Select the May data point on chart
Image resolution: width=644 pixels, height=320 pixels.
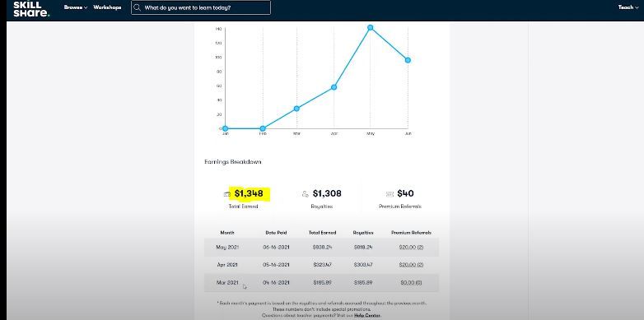pyautogui.click(x=370, y=27)
